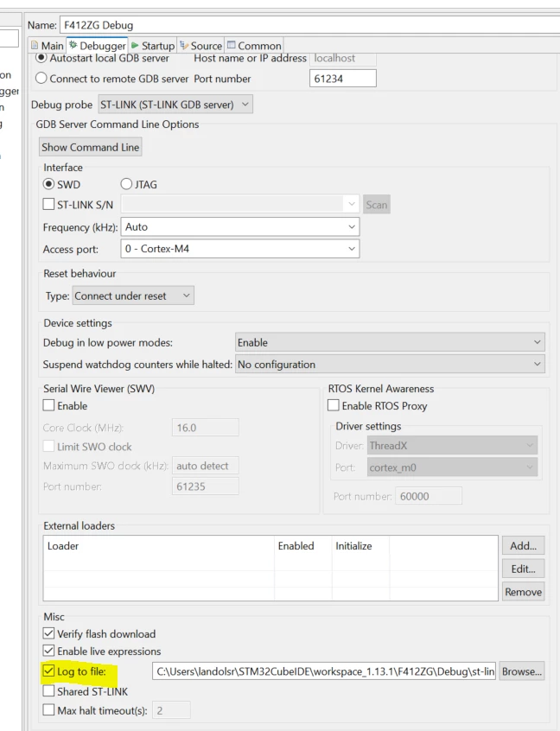Click the SWV Port number field 61235
This screenshot has height=731, width=560.
click(x=205, y=486)
